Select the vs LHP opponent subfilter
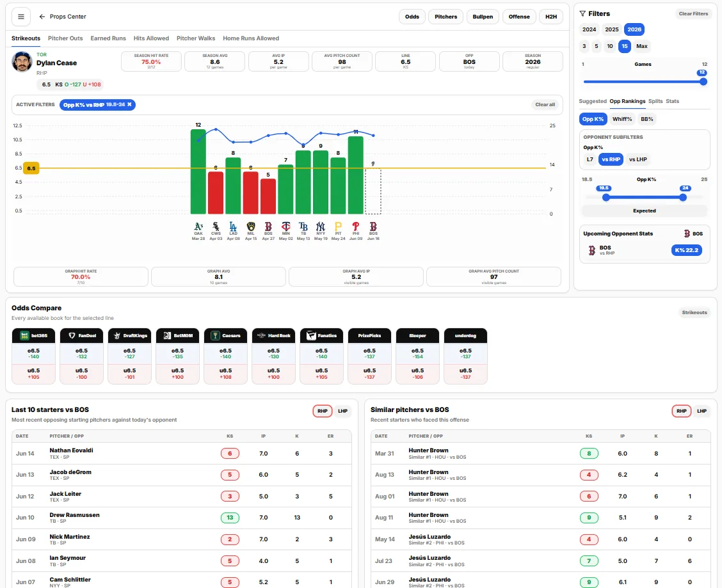Viewport: 722px width, 588px height. pyautogui.click(x=638, y=159)
